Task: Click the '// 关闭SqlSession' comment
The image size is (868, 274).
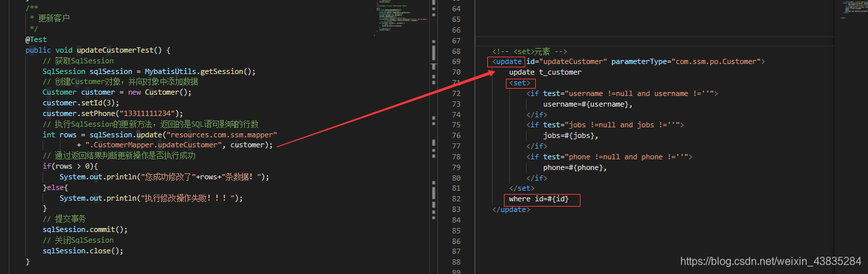Action: (x=78, y=240)
